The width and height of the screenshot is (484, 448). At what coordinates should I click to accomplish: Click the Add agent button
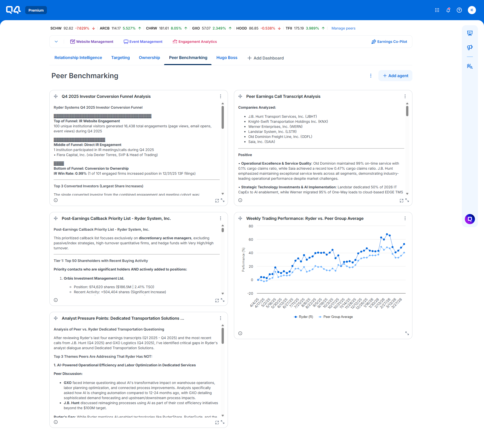(x=395, y=76)
